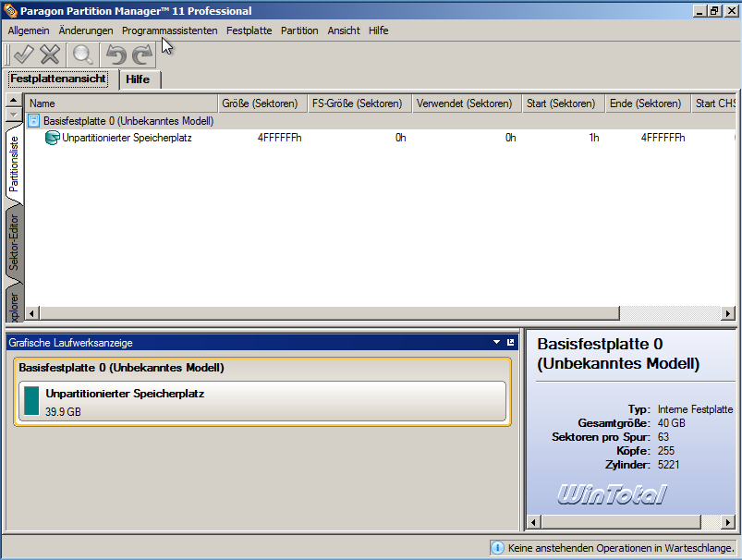Click the up arrow above vertical tabs
The height and width of the screenshot is (560, 742).
click(x=13, y=100)
